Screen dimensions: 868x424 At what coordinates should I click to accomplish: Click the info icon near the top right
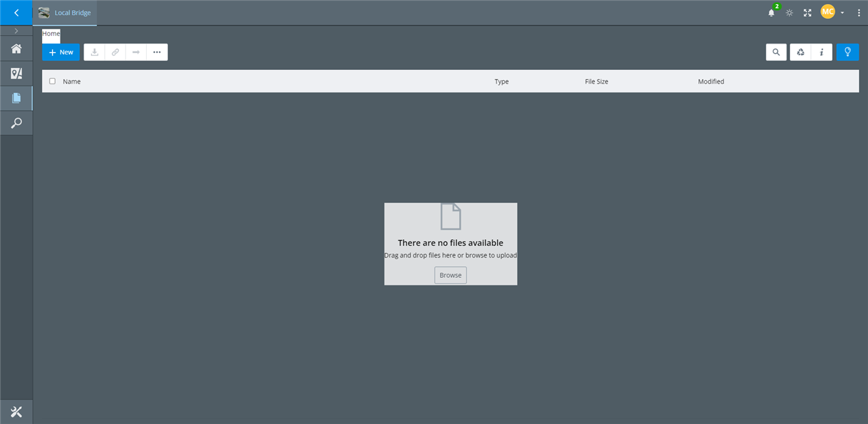point(822,52)
